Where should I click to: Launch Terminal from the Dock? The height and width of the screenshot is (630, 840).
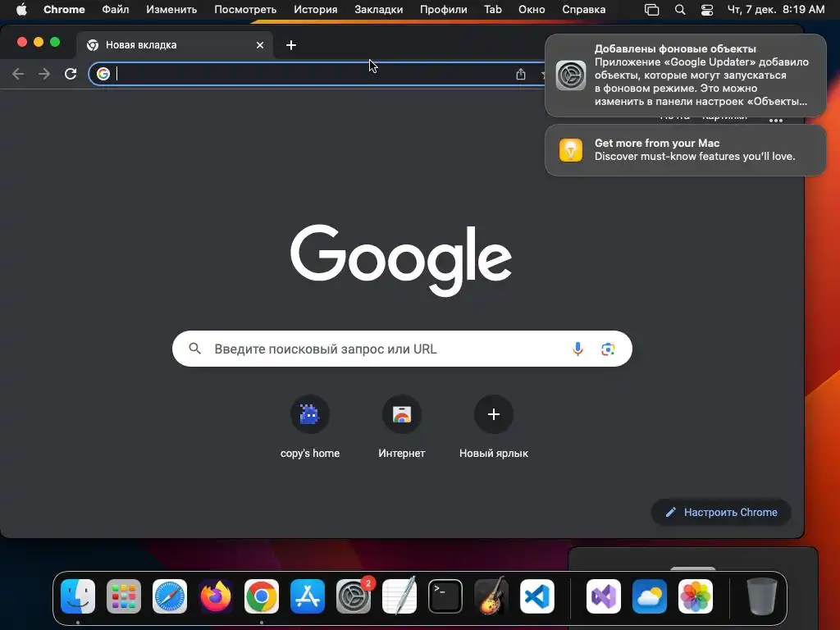(x=445, y=596)
